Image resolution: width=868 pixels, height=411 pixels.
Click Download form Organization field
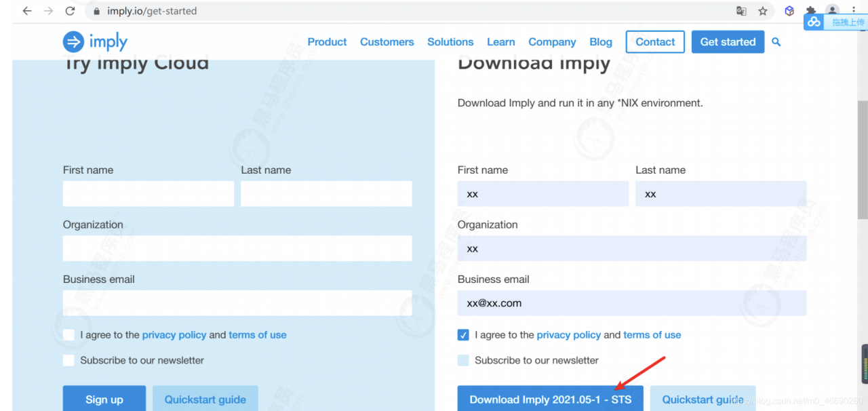(x=632, y=248)
